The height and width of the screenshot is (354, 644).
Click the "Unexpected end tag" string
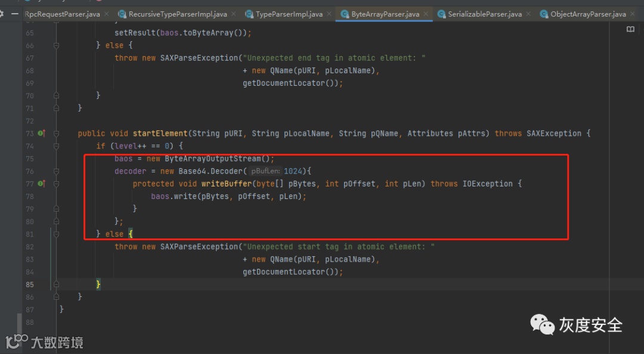pyautogui.click(x=334, y=58)
